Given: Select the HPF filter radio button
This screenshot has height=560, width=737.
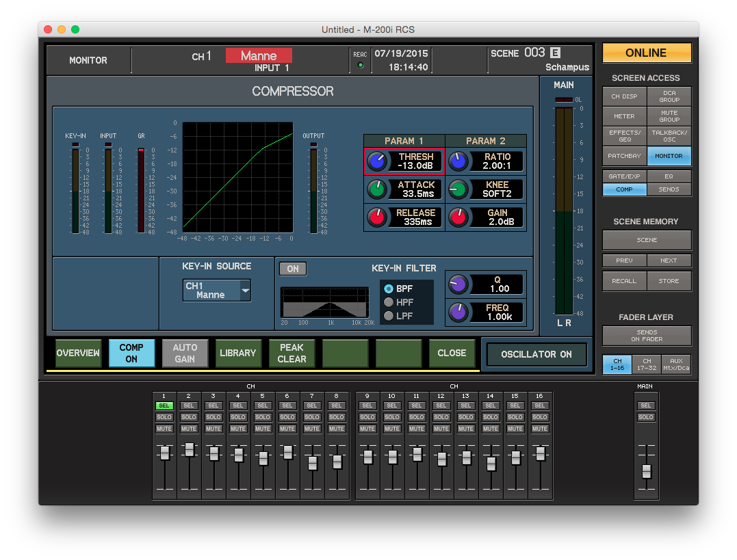Looking at the screenshot, I should click(389, 302).
